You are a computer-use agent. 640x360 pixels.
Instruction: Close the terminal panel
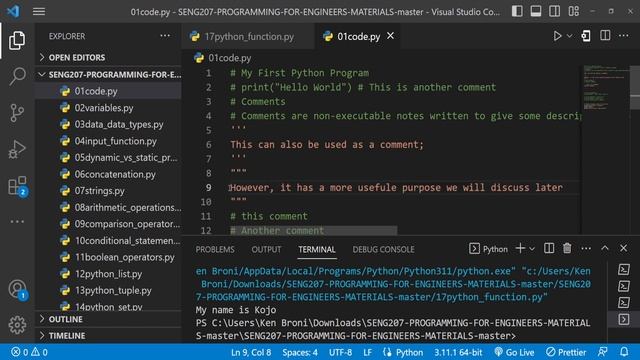click(x=624, y=248)
